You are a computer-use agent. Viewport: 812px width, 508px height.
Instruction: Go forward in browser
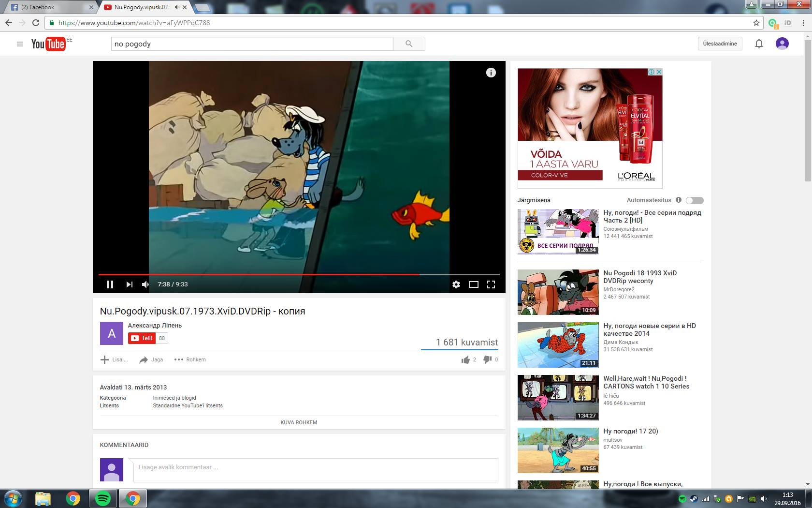pyautogui.click(x=22, y=23)
